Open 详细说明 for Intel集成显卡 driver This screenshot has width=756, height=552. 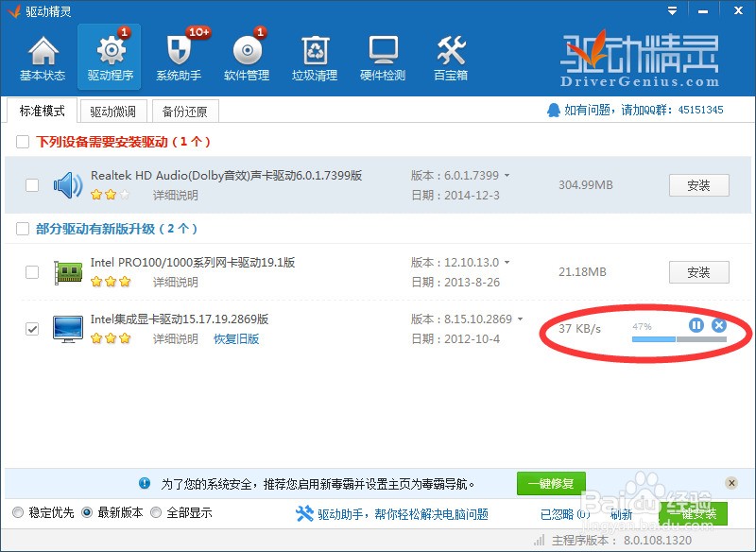click(176, 339)
